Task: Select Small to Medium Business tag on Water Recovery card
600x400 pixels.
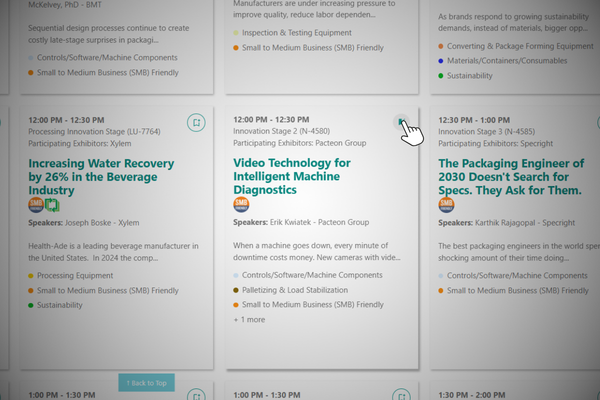Action: point(103,291)
